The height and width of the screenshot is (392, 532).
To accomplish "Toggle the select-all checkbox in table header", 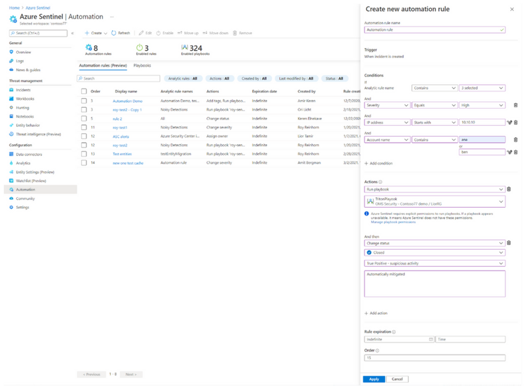I will pyautogui.click(x=84, y=92).
